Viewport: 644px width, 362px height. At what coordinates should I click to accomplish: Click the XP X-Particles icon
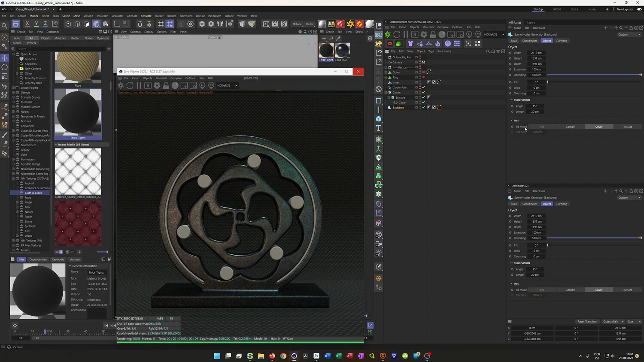coord(379,43)
